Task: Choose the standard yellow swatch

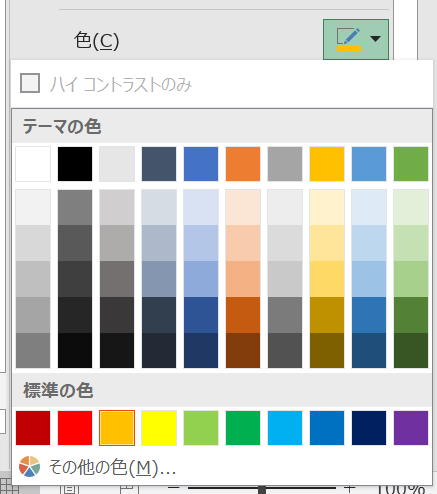Action: click(x=159, y=428)
